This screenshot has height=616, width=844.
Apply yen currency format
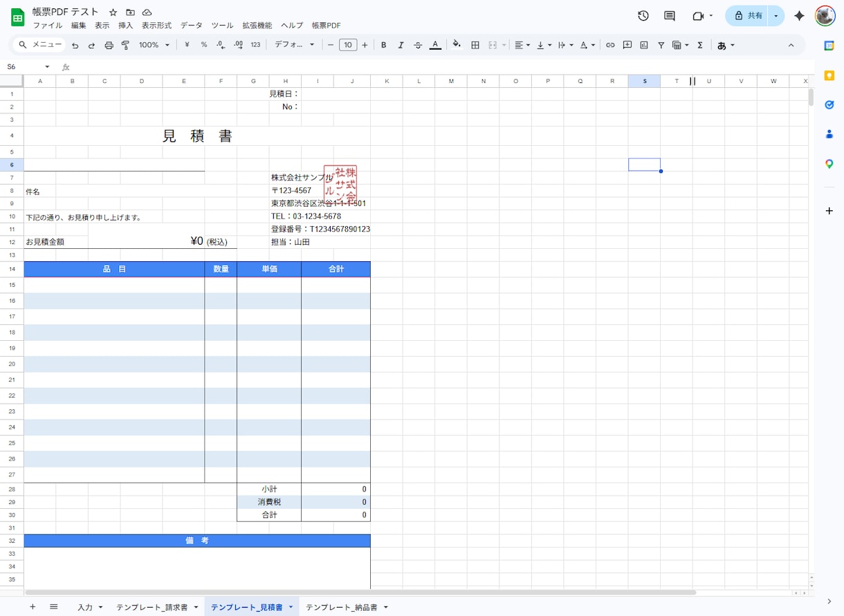tap(187, 45)
